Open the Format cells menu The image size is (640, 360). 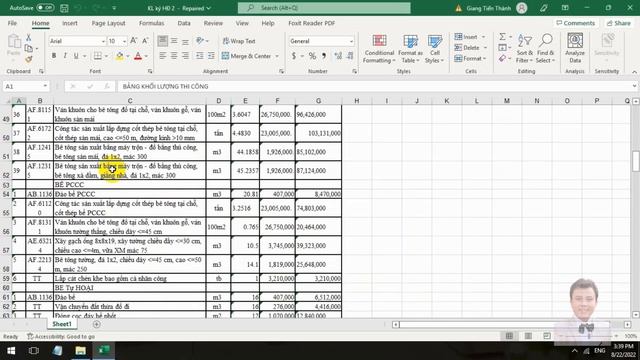click(470, 59)
